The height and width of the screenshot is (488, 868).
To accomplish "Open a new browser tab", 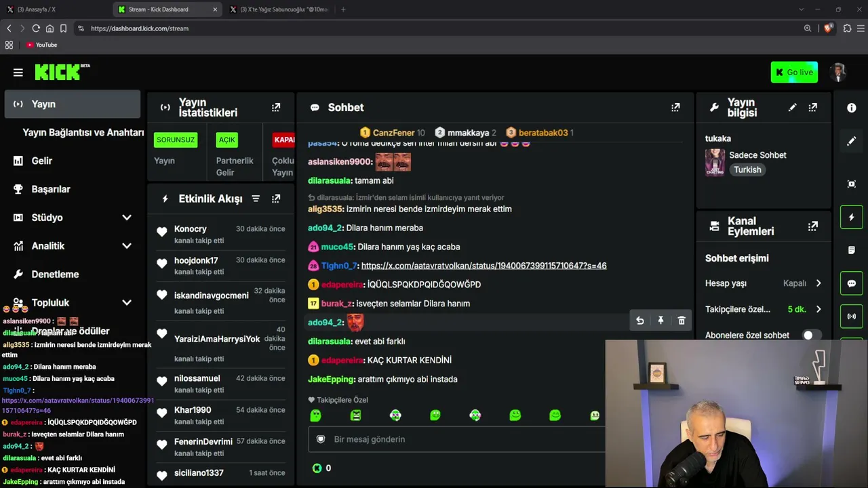I will tap(343, 9).
